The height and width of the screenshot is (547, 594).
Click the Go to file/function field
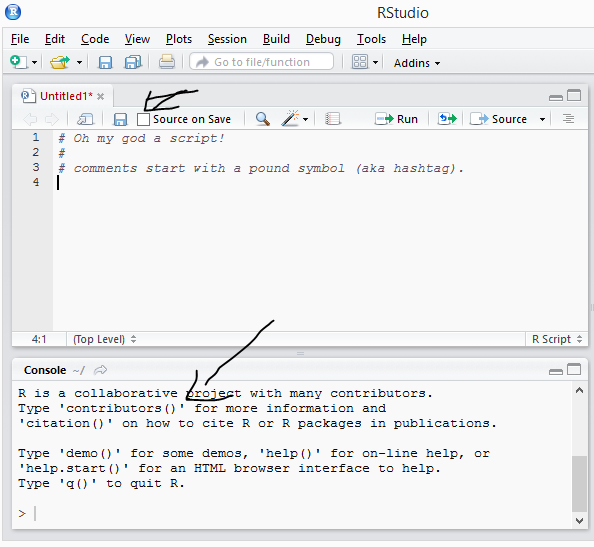pos(261,62)
